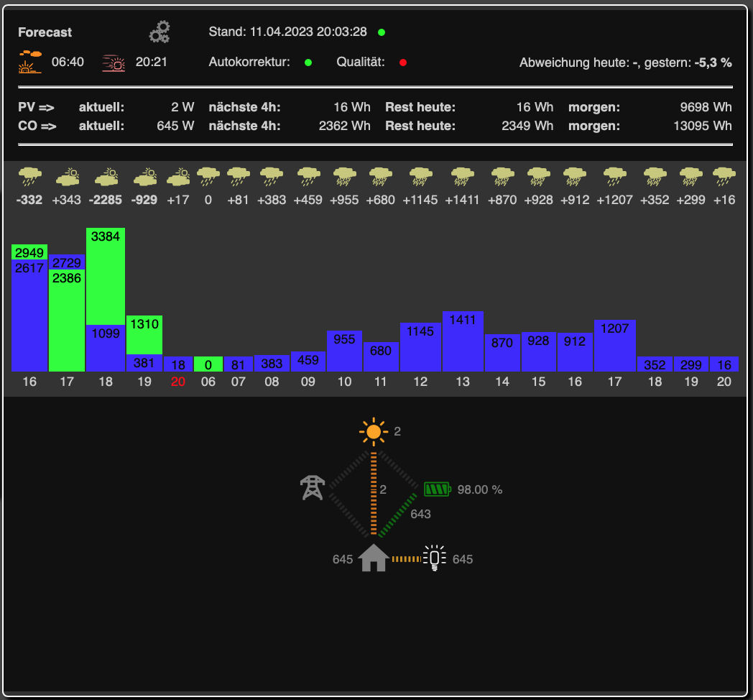The height and width of the screenshot is (700, 753).
Task: Click the blue bar labeled 870
Action: pos(502,353)
